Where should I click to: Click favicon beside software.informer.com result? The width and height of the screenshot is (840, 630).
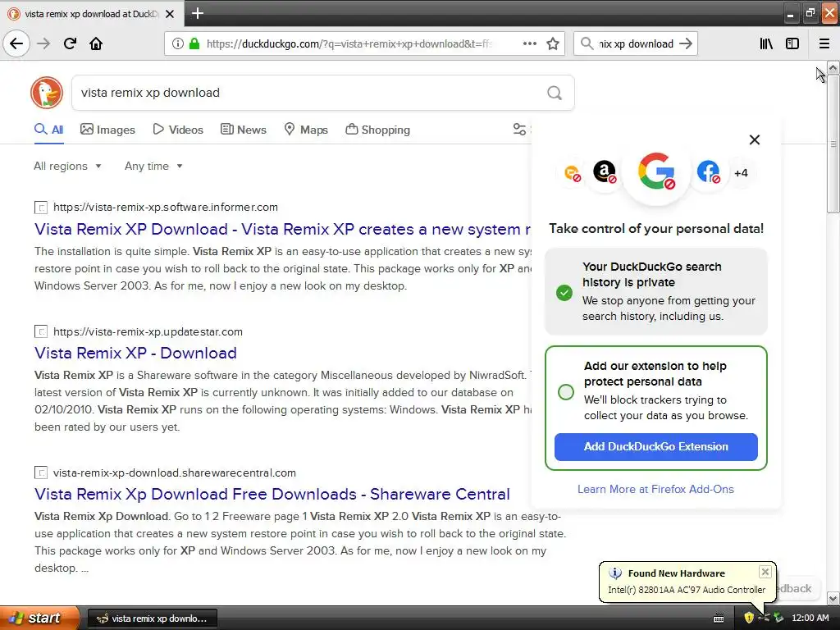41,208
